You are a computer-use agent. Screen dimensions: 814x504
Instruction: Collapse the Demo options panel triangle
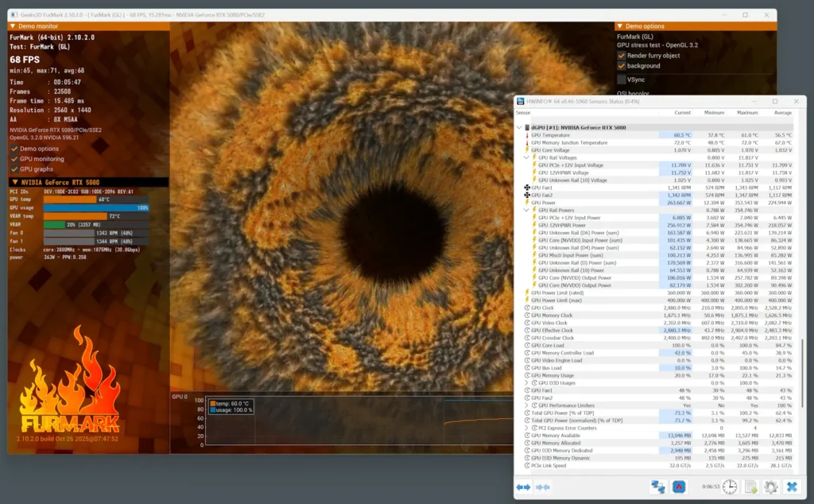tap(619, 26)
